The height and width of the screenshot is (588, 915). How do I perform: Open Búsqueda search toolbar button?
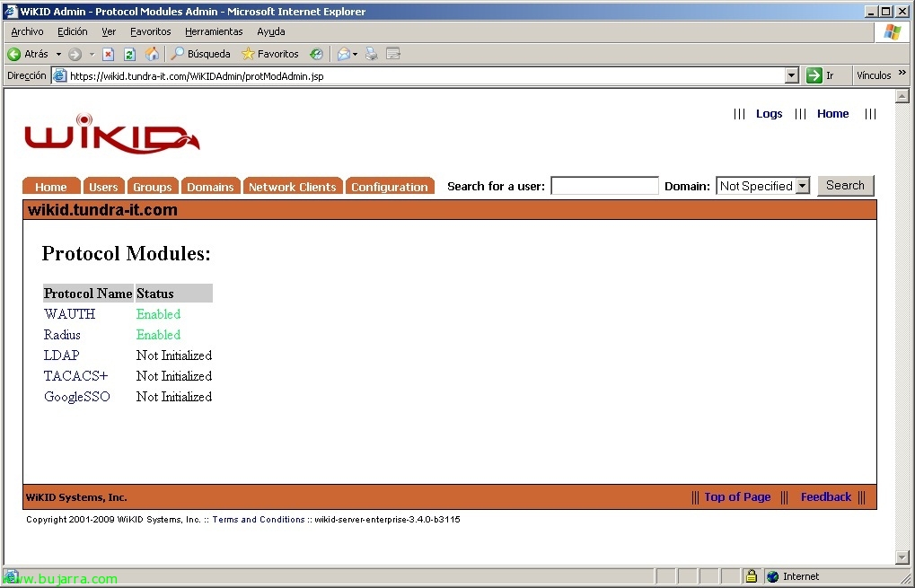click(x=201, y=54)
